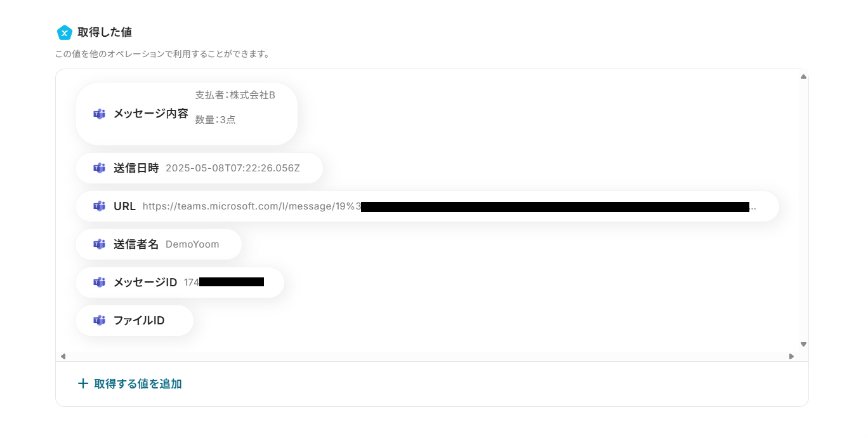This screenshot has width=868, height=438.
Task: Click the Teams icon beside 送信者名
Action: click(99, 244)
